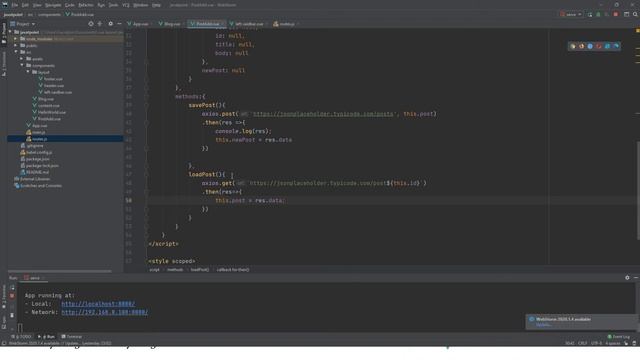Click the Project panel horizontal scrollbar
Viewport: 640px width, 360px height.
(x=60, y=271)
